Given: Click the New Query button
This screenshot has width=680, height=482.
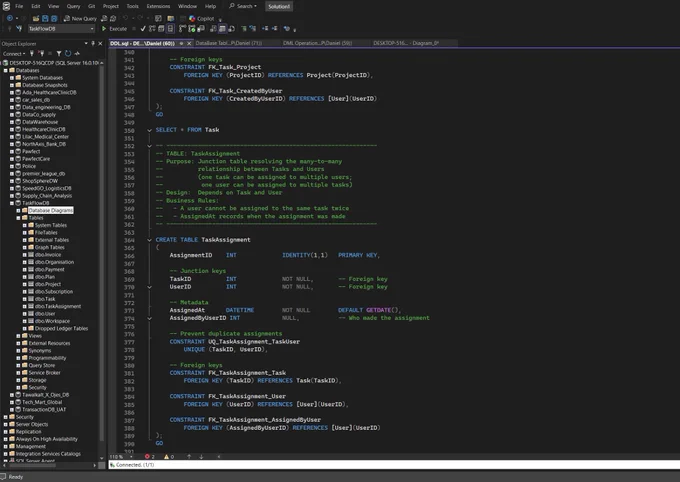Looking at the screenshot, I should point(80,19).
